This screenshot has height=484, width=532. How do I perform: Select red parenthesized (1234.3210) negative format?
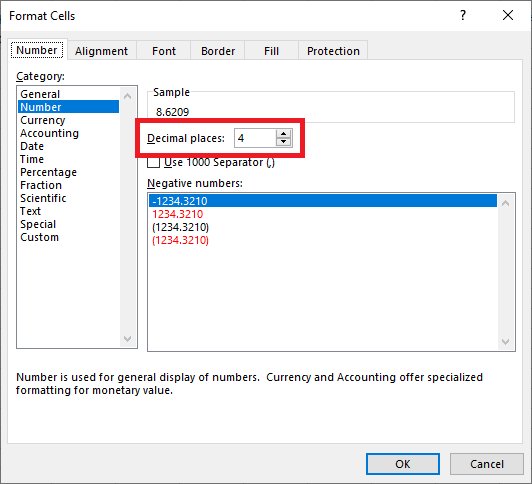tap(180, 240)
